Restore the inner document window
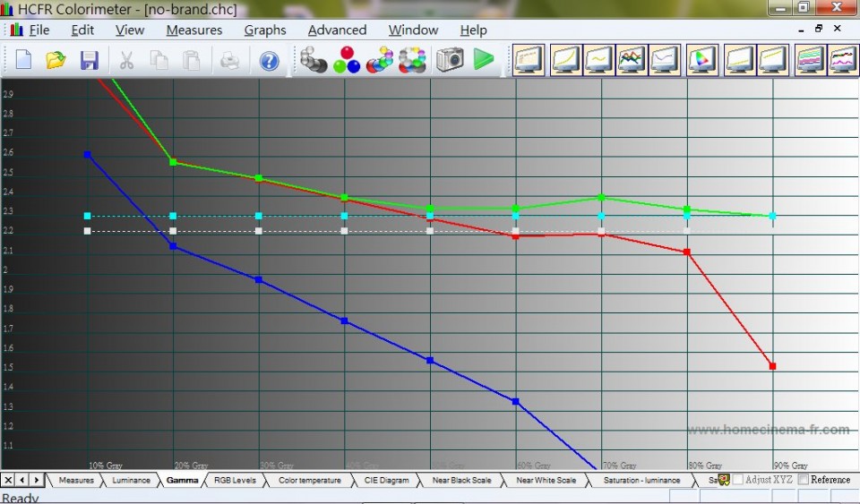The width and height of the screenshot is (860, 504). [819, 29]
